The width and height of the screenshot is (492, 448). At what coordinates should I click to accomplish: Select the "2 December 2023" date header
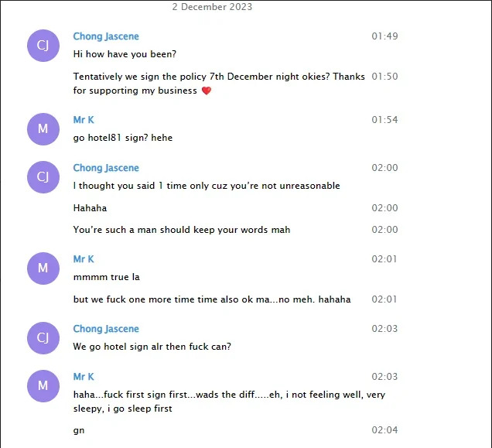(212, 7)
